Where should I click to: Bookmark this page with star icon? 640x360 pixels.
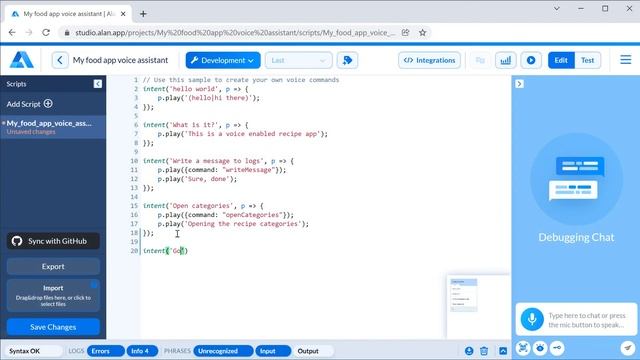pos(422,32)
